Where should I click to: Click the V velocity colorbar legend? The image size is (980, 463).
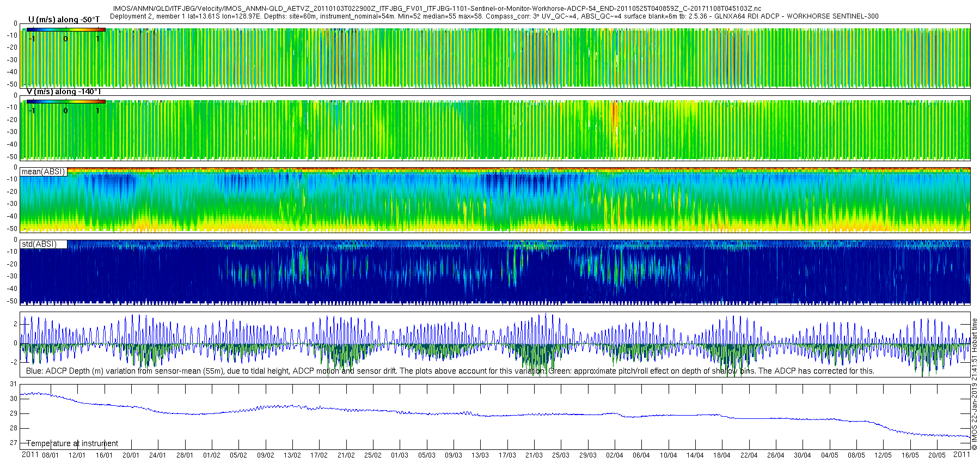click(66, 107)
